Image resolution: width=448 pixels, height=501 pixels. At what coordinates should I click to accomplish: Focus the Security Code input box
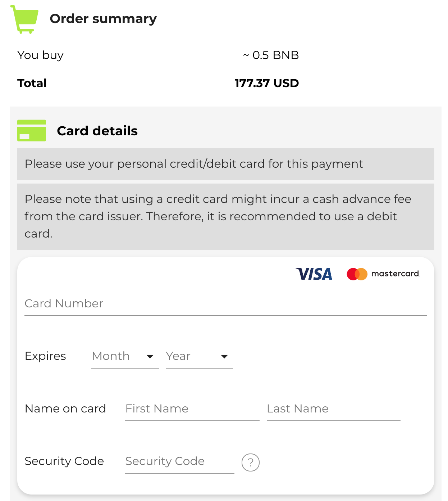point(179,461)
